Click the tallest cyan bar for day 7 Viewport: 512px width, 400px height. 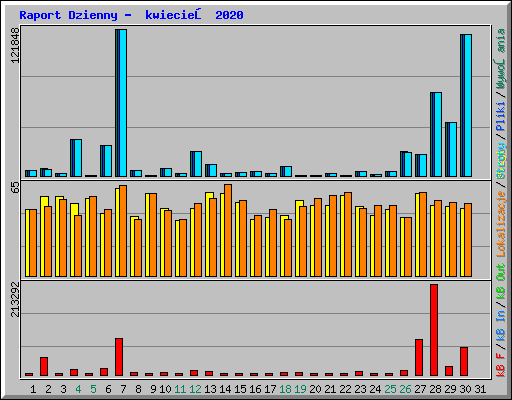coord(123,103)
